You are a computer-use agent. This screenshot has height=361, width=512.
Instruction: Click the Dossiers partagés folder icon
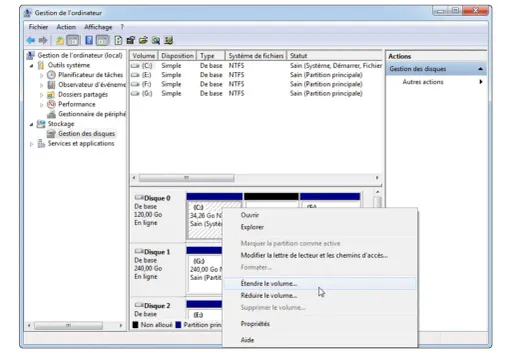[x=51, y=95]
